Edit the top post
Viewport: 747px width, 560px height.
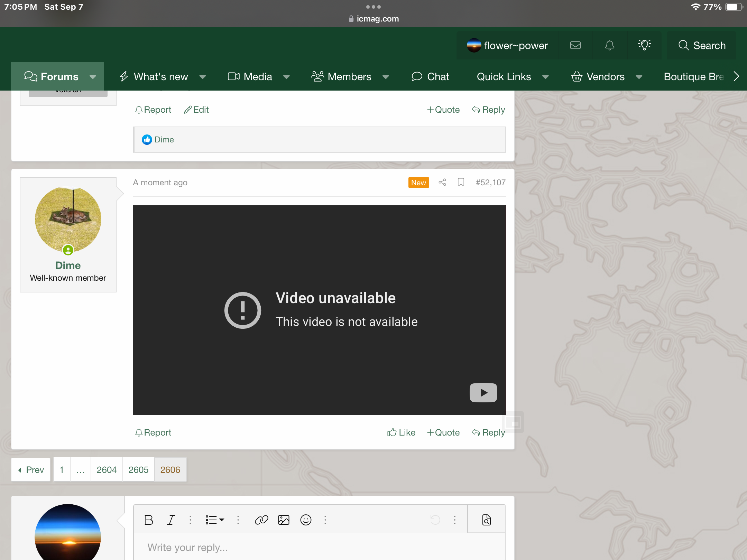point(196,110)
